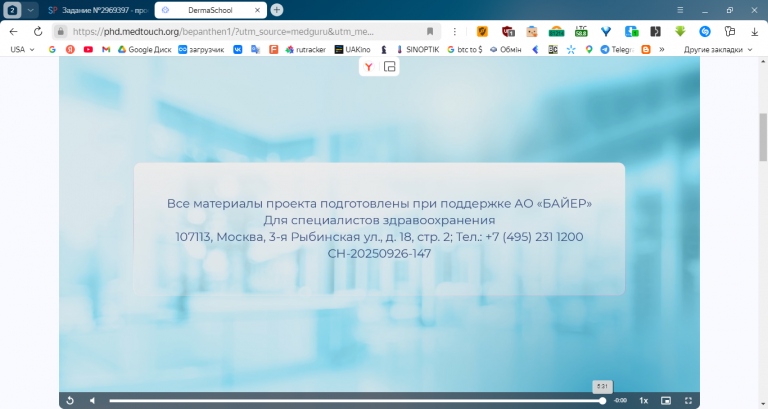Open the Google Maps pin bookmark
The image size is (768, 409).
tap(589, 49)
